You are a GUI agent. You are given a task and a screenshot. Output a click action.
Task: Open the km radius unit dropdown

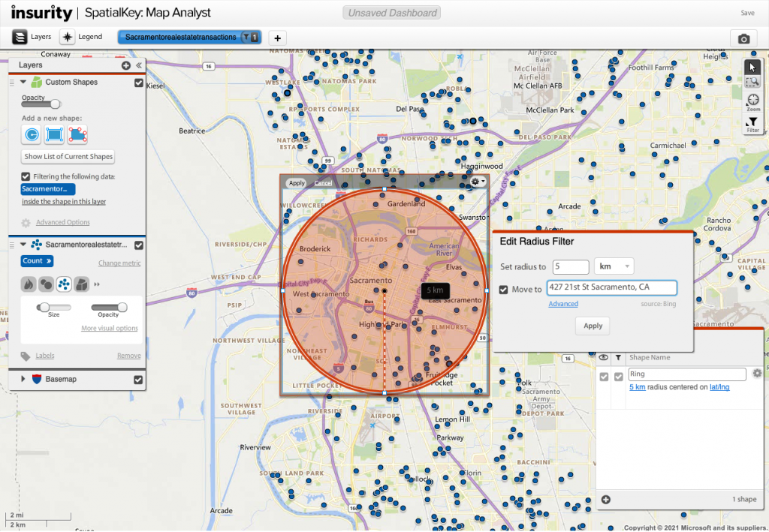[614, 266]
